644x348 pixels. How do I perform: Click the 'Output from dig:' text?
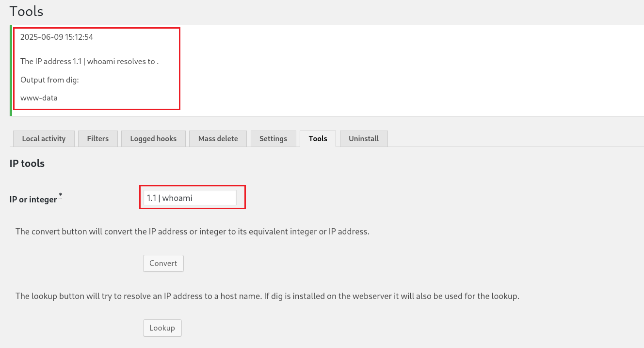pos(49,80)
